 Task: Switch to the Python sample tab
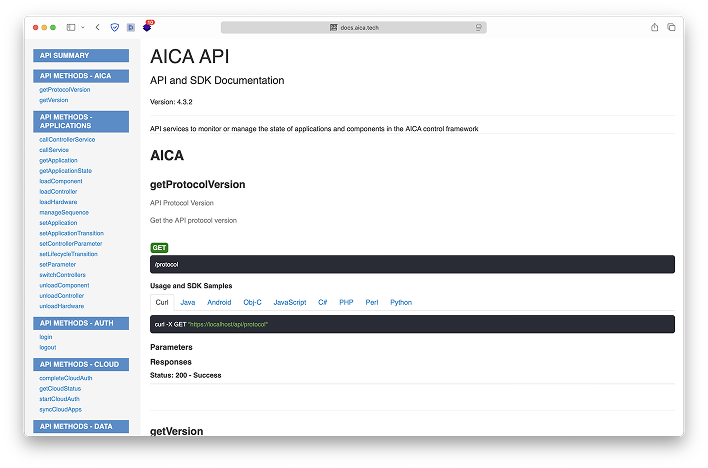click(x=401, y=303)
